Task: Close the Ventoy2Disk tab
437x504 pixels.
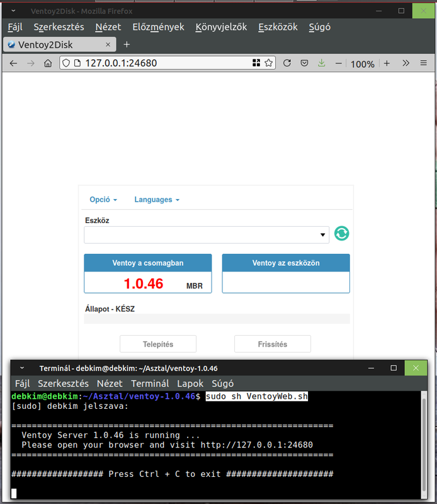Action: click(x=108, y=45)
